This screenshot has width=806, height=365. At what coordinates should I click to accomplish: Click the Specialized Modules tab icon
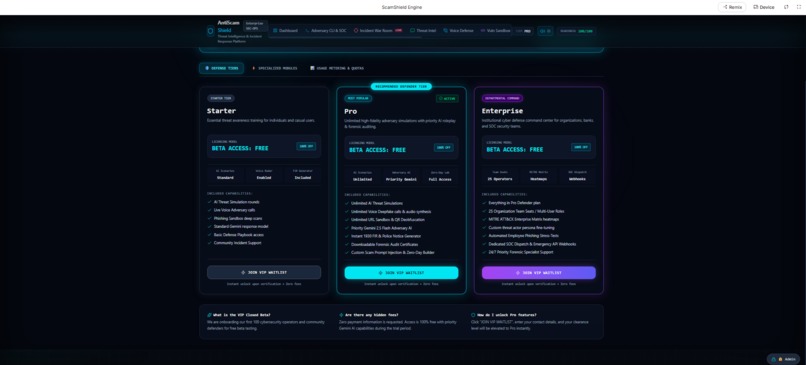coord(254,68)
